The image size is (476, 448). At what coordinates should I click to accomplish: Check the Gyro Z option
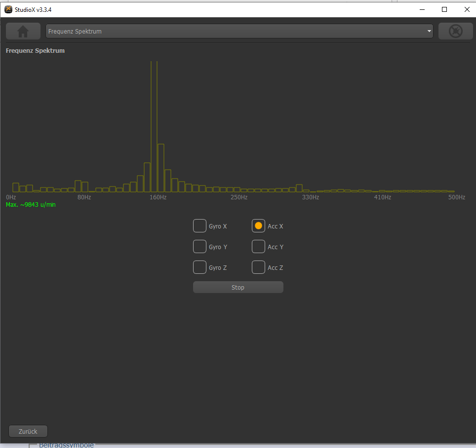[199, 267]
